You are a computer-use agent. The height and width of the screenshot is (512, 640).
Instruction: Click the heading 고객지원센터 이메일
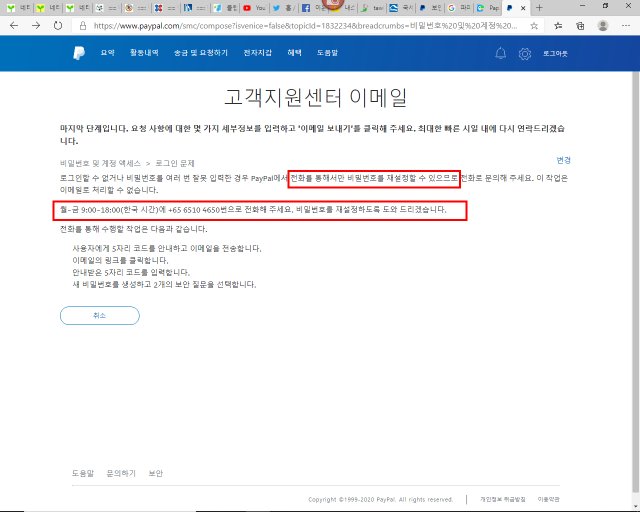click(x=316, y=98)
